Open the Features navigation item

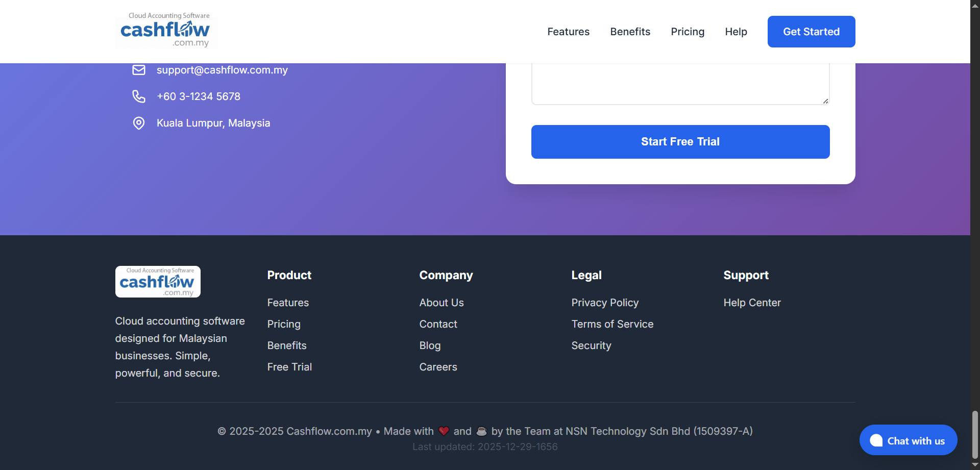pos(568,31)
